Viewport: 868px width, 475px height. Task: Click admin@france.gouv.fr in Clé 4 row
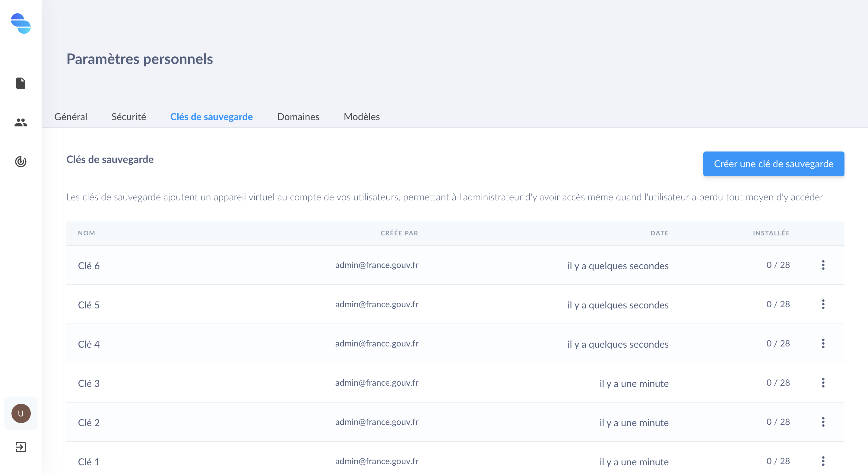point(377,343)
